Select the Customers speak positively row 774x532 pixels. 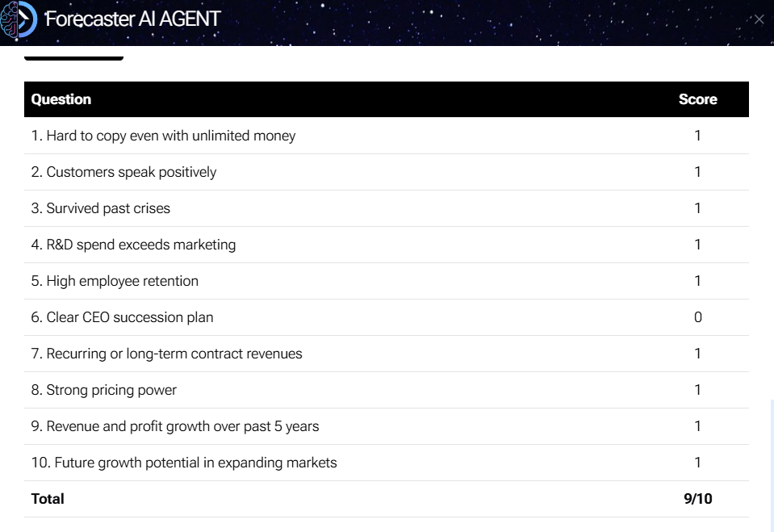click(387, 172)
